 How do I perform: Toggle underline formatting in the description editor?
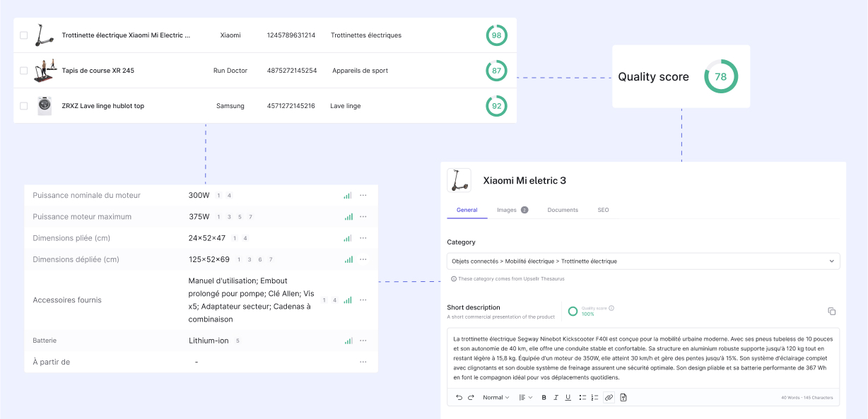point(568,398)
